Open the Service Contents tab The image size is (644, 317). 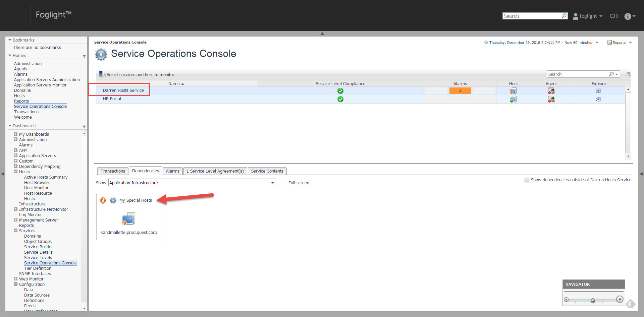(267, 171)
